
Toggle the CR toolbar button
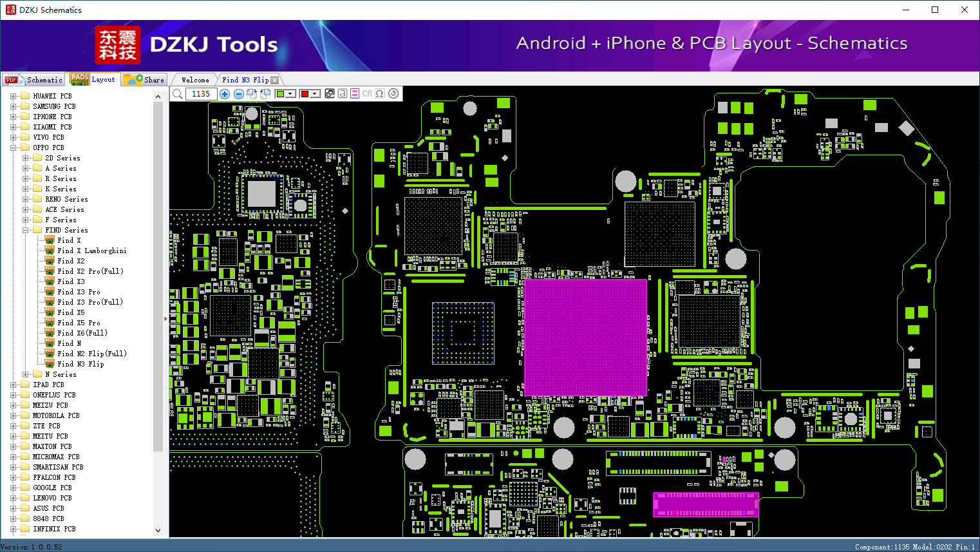click(x=367, y=93)
